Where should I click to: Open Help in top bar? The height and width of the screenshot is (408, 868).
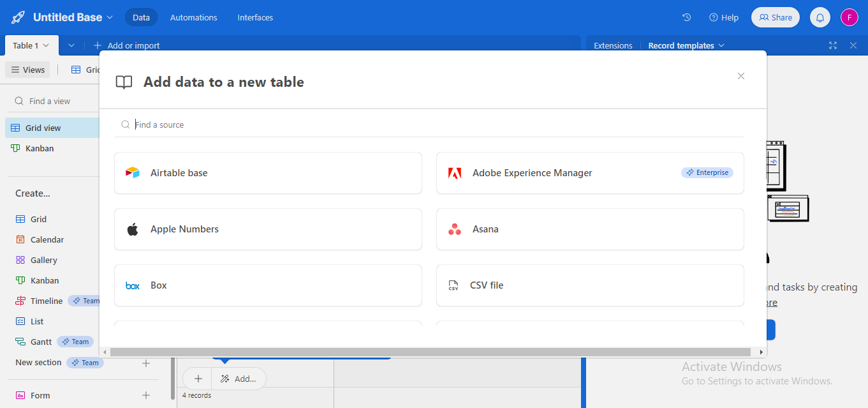724,17
